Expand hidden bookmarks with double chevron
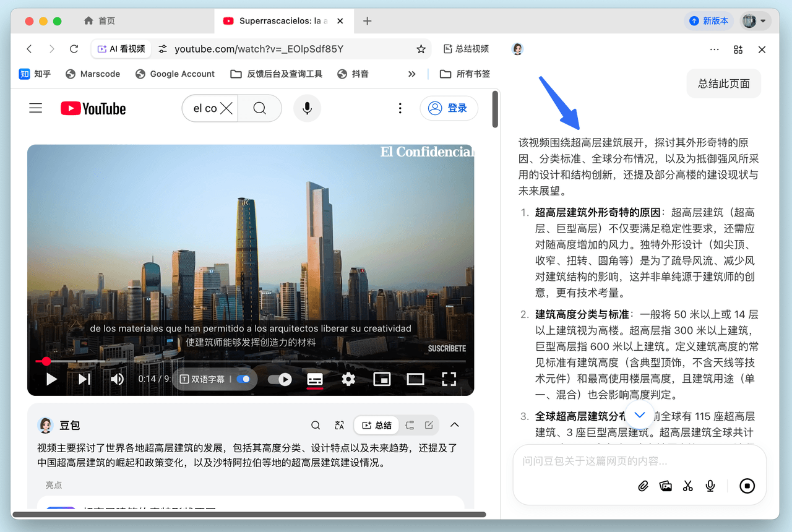This screenshot has width=792, height=532. (412, 74)
